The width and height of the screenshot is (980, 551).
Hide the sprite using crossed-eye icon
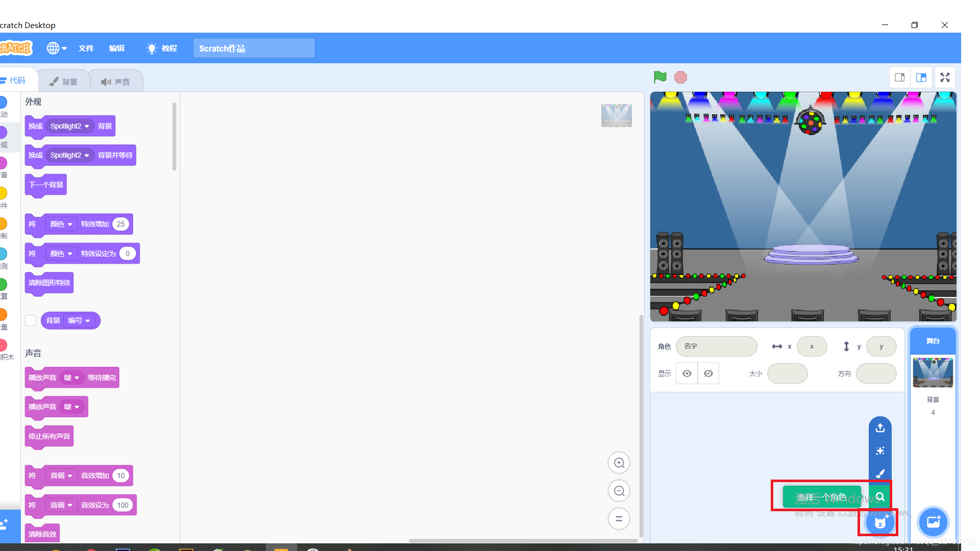(708, 373)
